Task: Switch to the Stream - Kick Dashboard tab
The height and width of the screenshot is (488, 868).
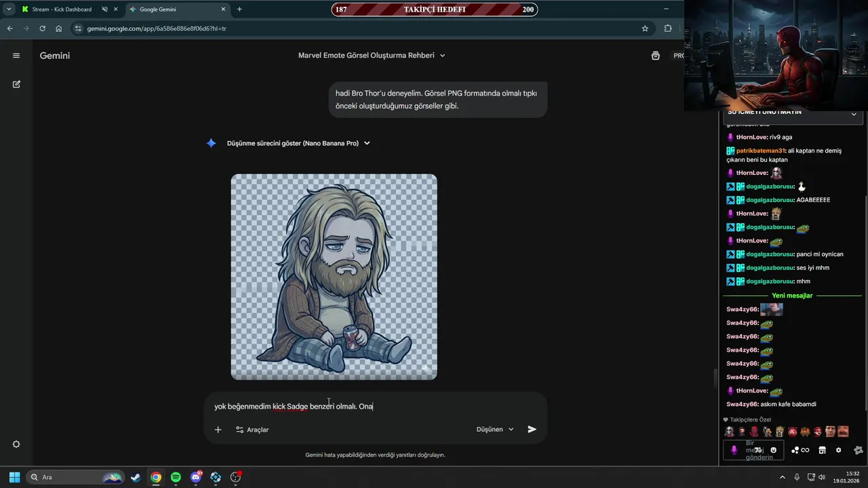Action: click(62, 9)
